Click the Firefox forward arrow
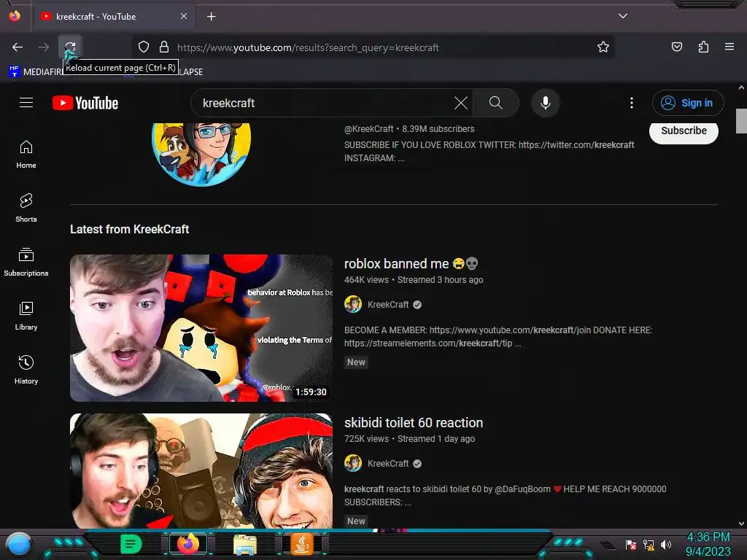 [44, 47]
